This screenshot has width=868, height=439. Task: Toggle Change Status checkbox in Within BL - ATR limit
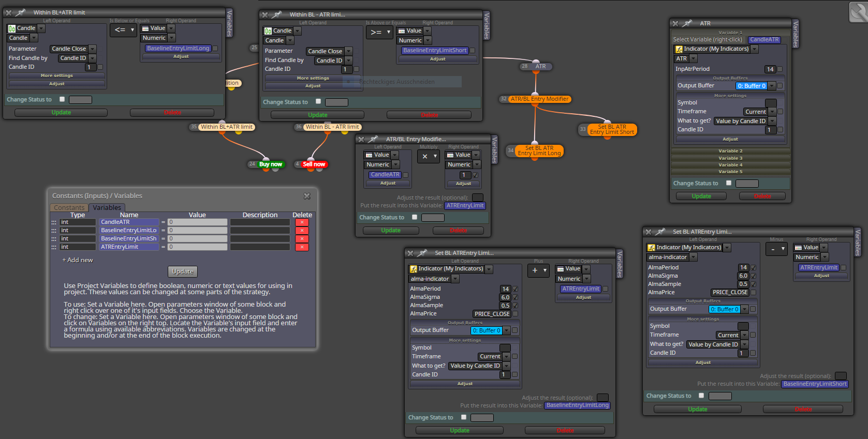click(x=318, y=101)
